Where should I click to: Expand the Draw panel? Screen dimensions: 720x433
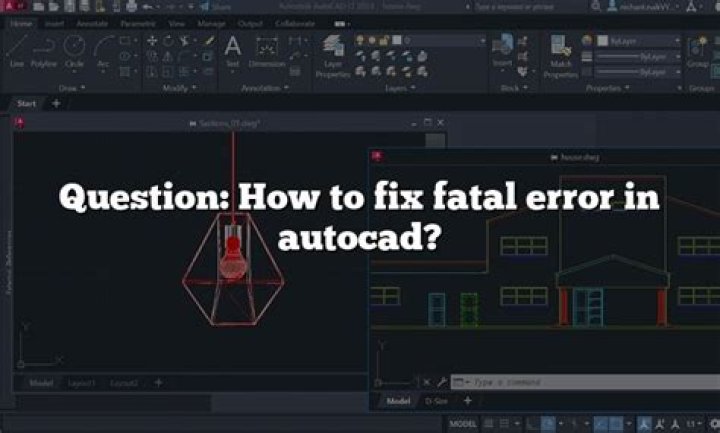coord(72,88)
